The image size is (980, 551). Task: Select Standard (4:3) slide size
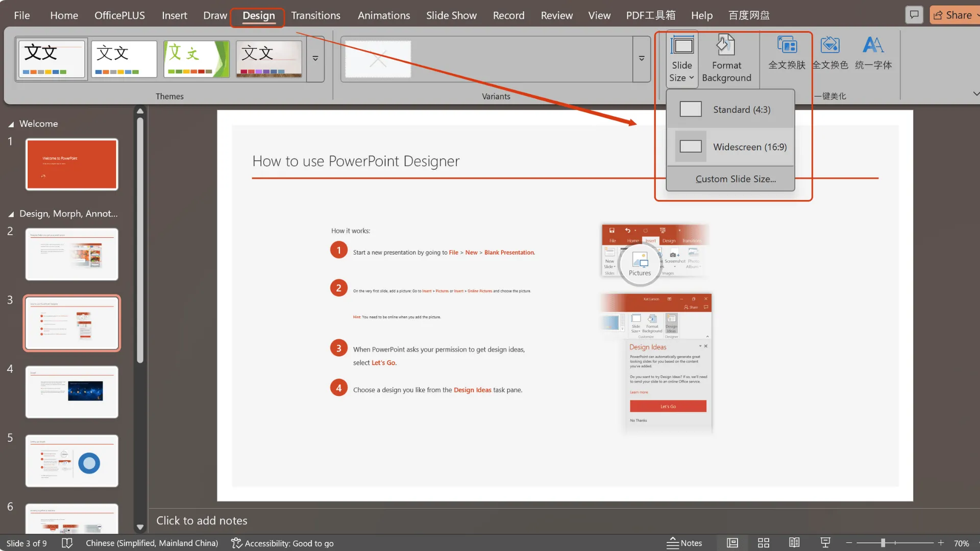(730, 109)
